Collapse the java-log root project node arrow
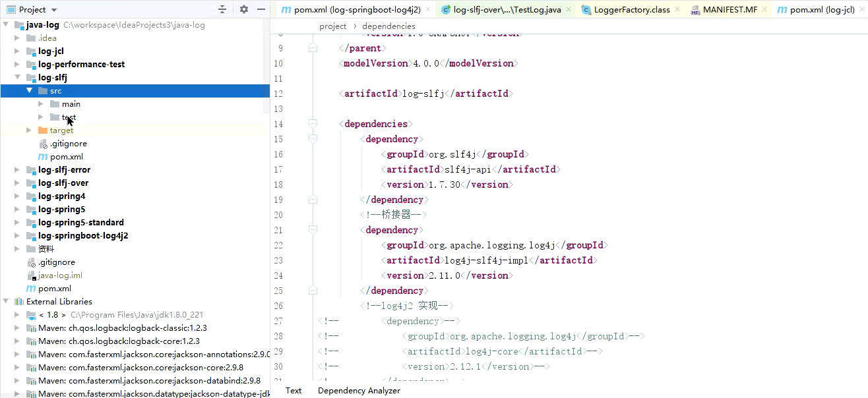 6,25
